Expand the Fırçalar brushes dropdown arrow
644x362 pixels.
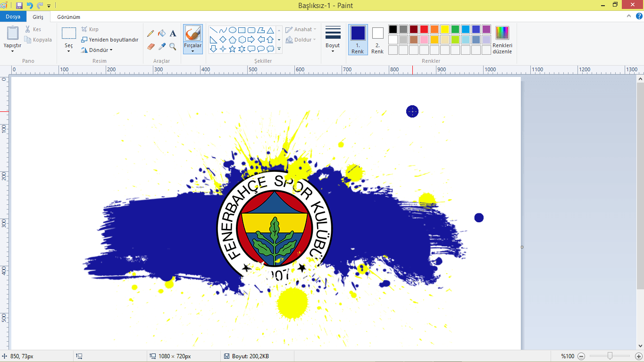click(x=192, y=51)
